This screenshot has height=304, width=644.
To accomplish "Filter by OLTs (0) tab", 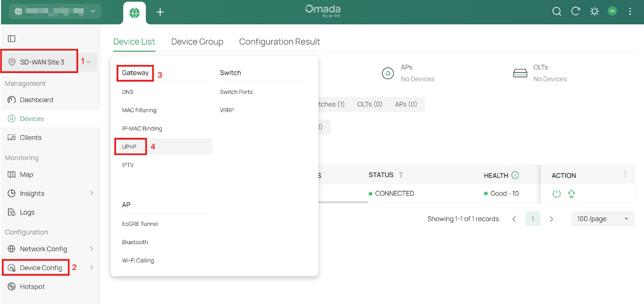I will pos(370,104).
